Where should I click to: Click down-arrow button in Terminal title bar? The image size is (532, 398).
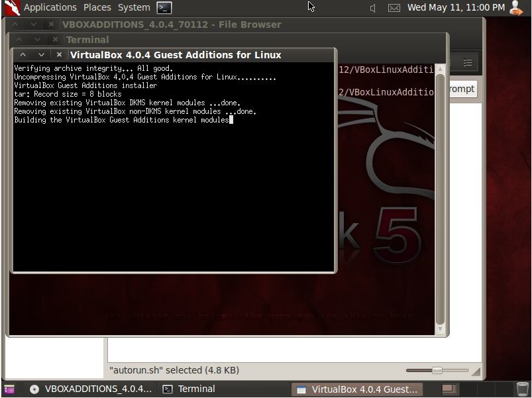pyautogui.click(x=37, y=40)
